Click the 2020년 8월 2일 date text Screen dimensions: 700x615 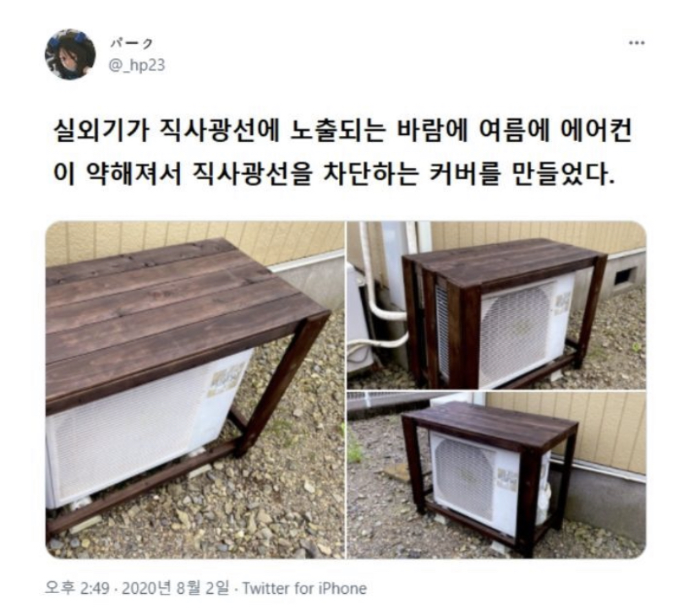[x=176, y=588]
